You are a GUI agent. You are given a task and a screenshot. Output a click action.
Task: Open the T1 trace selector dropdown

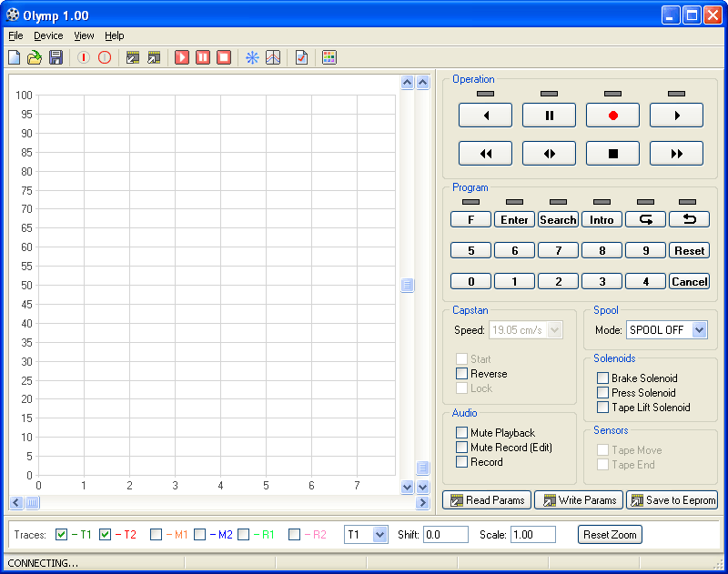pos(379,535)
